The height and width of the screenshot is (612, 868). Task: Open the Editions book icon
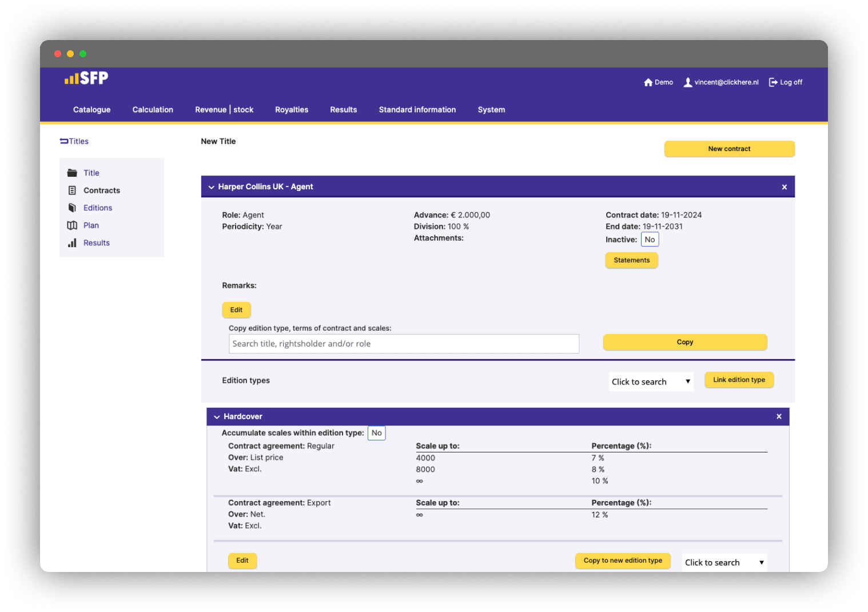pos(72,208)
